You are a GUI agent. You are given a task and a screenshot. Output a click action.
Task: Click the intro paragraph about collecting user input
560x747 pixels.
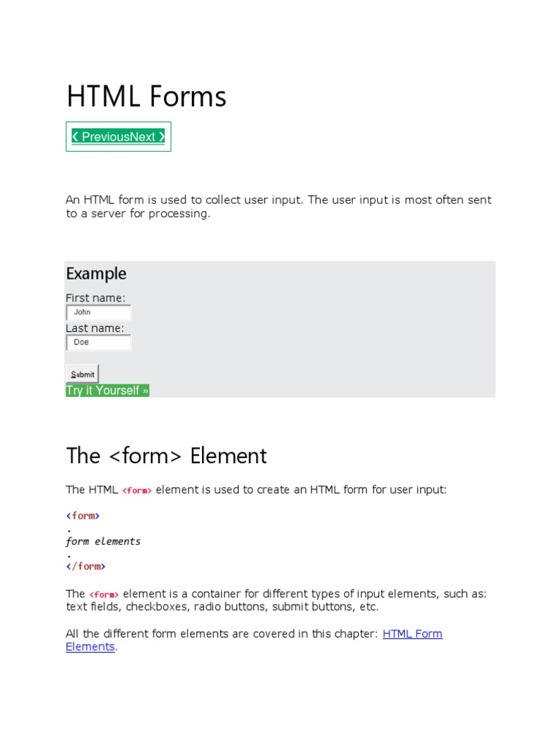279,206
